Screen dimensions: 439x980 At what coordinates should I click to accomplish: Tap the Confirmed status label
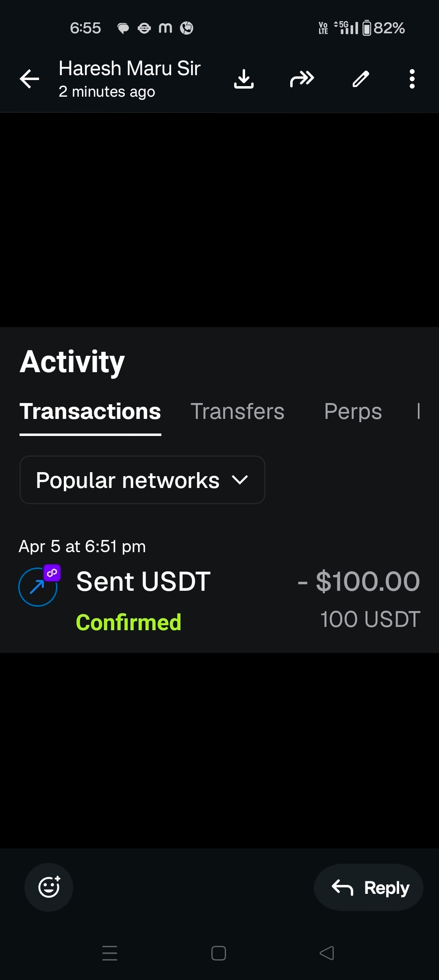[128, 622]
